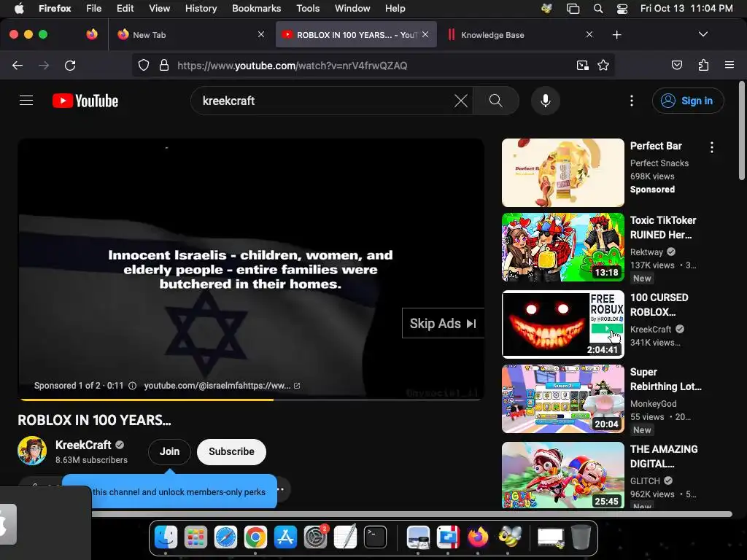
Task: Click the page vertical scrollbar
Action: (x=741, y=131)
